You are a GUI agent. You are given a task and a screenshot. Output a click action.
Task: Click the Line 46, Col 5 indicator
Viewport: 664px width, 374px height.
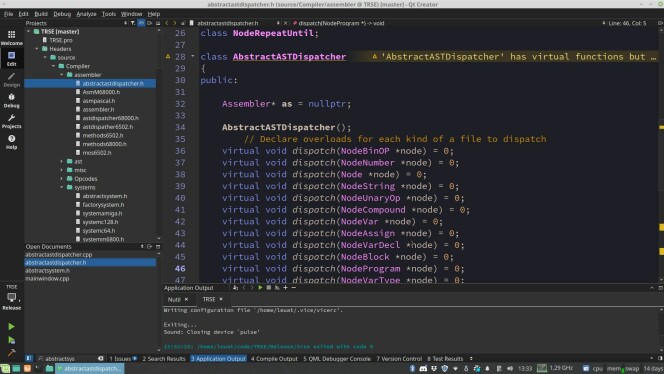tap(627, 23)
